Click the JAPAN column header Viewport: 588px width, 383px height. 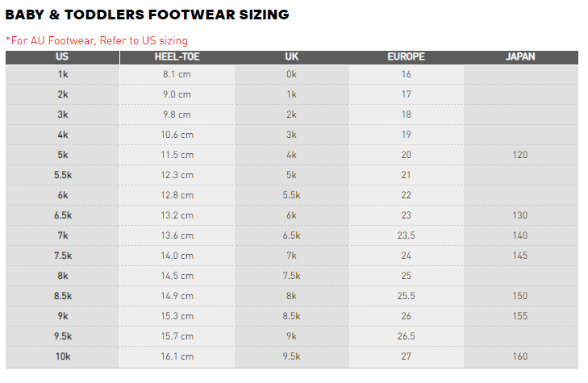520,57
